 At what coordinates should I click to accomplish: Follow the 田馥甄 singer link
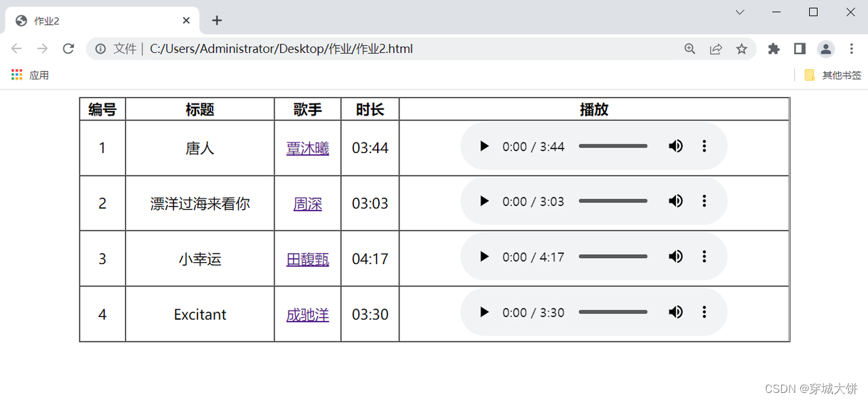coord(307,259)
